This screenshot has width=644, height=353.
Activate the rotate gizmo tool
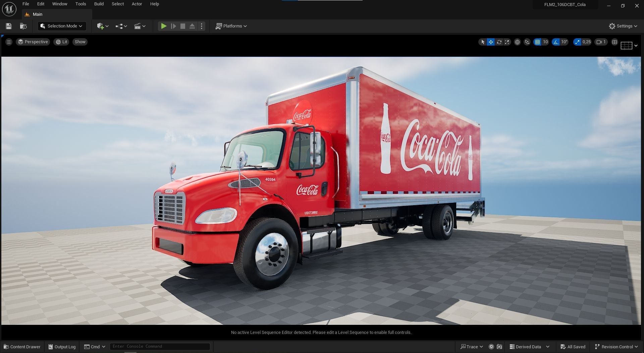click(499, 42)
